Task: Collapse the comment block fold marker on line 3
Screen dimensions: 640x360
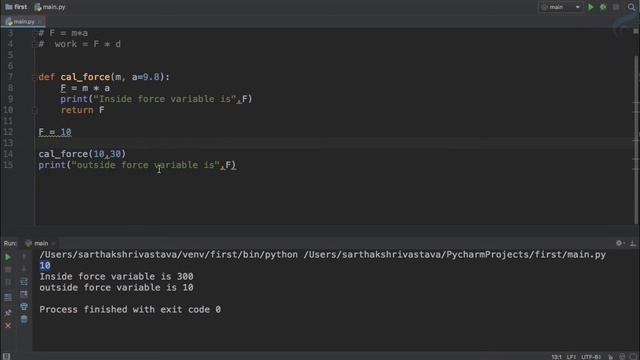Action: coord(35,33)
